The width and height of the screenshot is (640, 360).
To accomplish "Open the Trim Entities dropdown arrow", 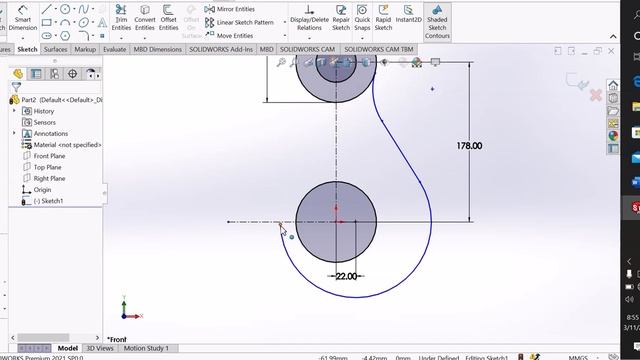I will click(121, 38).
